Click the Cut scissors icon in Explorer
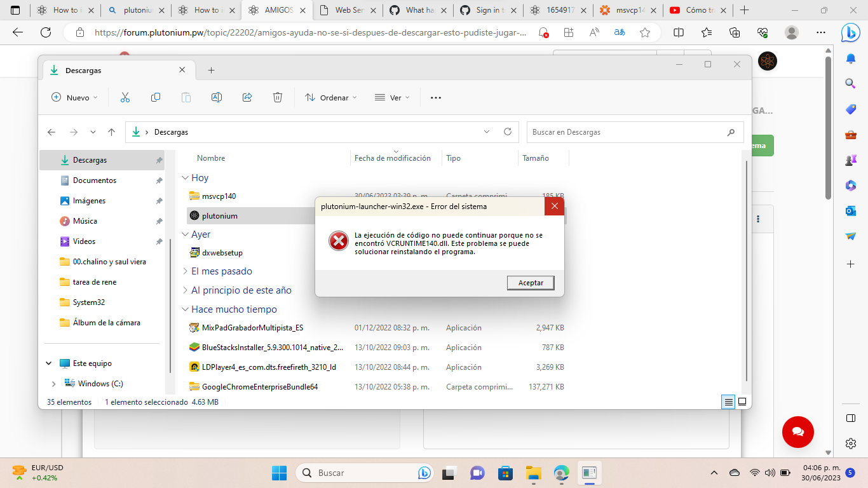Image resolution: width=868 pixels, height=488 pixels. tap(125, 97)
